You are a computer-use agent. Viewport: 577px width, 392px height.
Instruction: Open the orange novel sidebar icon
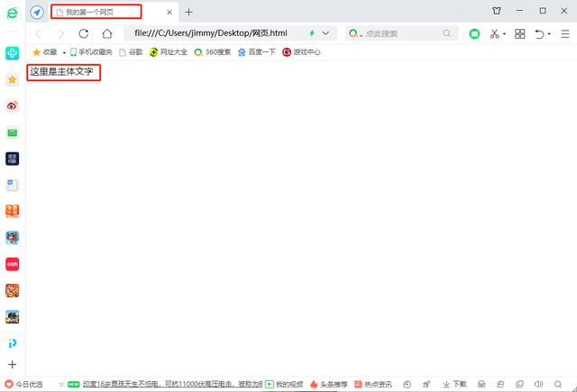pyautogui.click(x=12, y=212)
